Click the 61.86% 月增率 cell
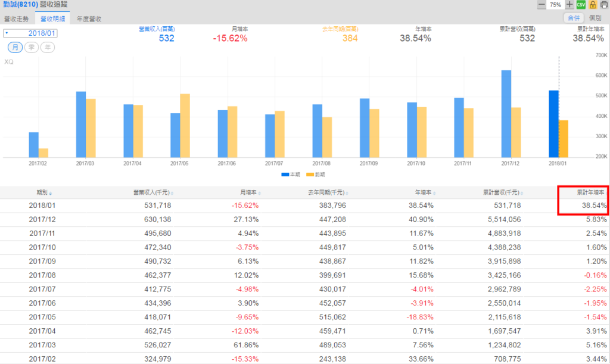610x364 pixels. 246,346
